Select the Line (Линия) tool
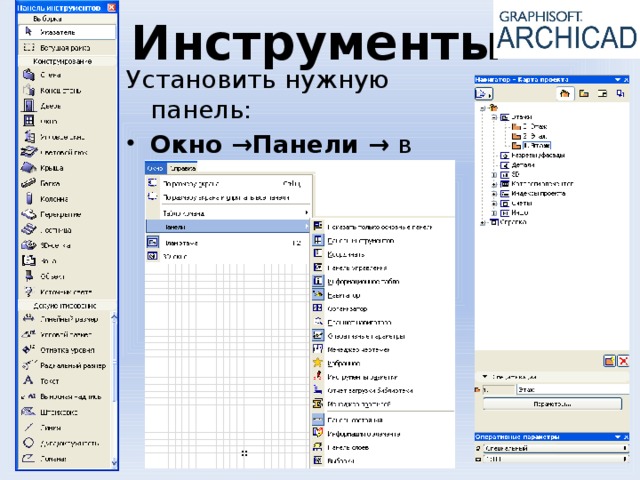The height and width of the screenshot is (480, 640). pyautogui.click(x=64, y=428)
